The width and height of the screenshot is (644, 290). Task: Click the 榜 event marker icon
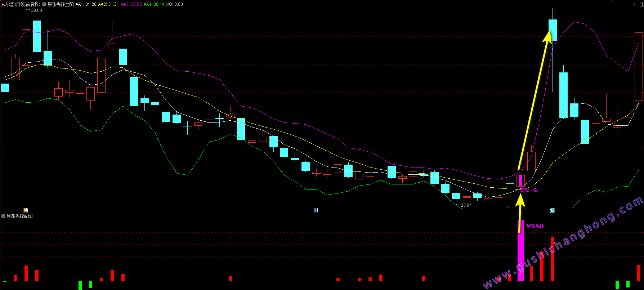click(26, 210)
